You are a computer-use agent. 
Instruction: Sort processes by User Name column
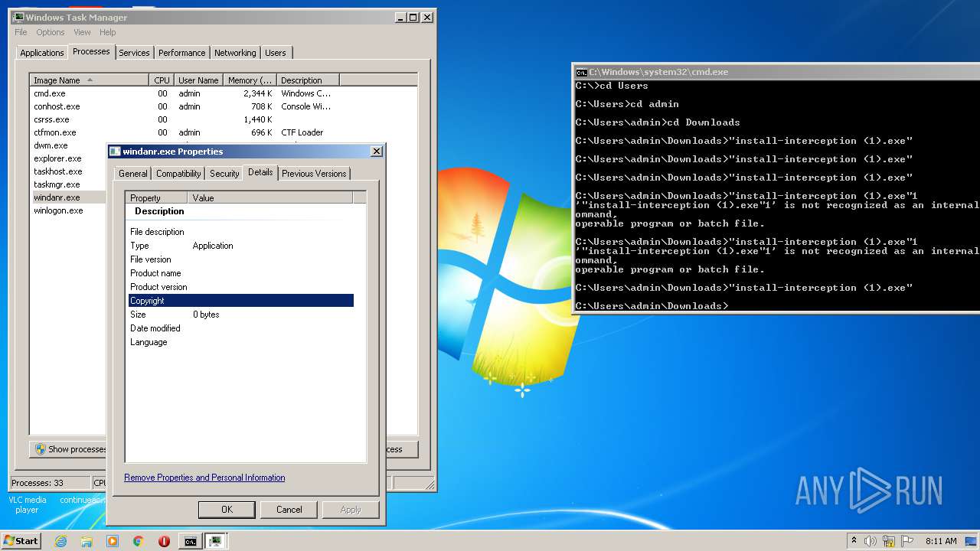click(198, 80)
